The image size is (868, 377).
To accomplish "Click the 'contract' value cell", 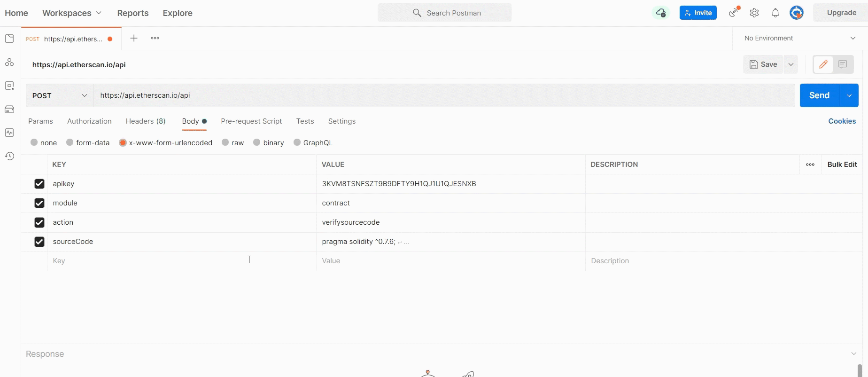I will point(450,203).
